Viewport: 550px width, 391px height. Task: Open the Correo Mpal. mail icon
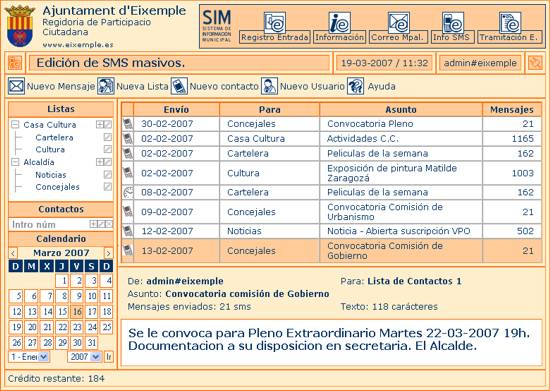pyautogui.click(x=399, y=22)
